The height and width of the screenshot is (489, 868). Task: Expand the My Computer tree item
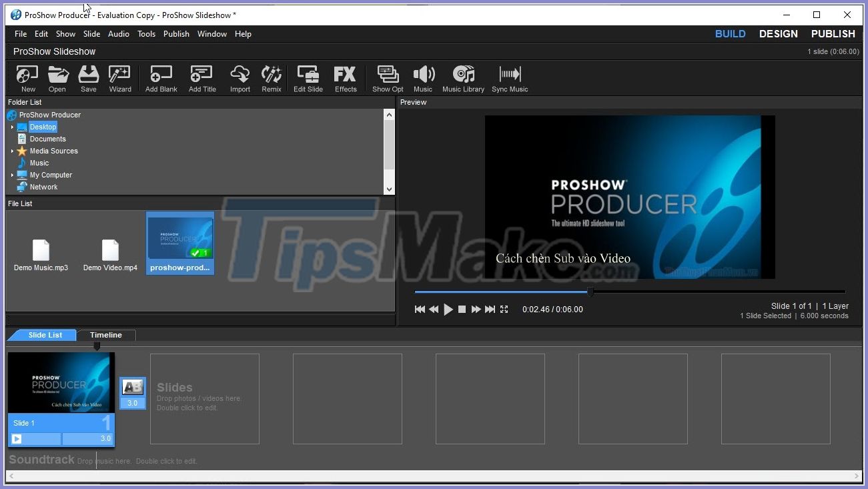(x=11, y=175)
